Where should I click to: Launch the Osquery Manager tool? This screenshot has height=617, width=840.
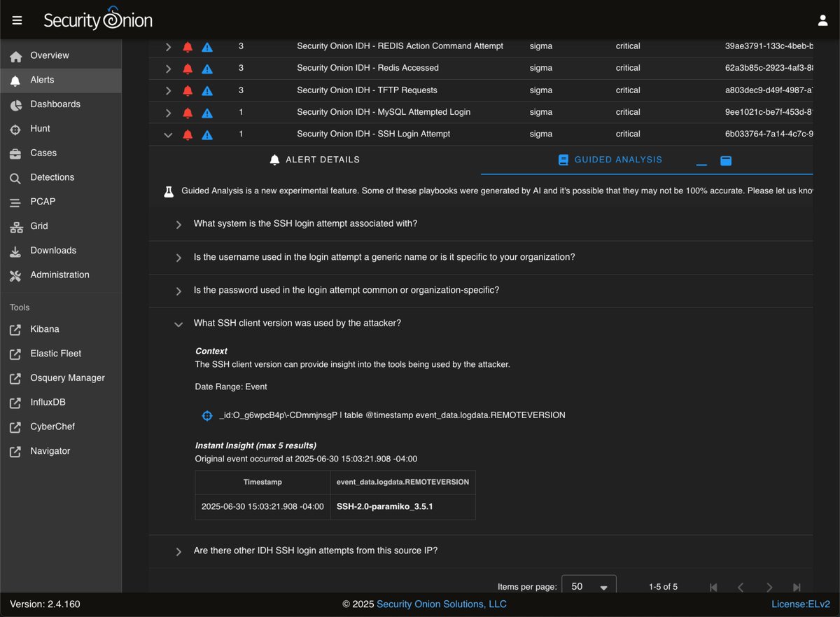coord(61,378)
